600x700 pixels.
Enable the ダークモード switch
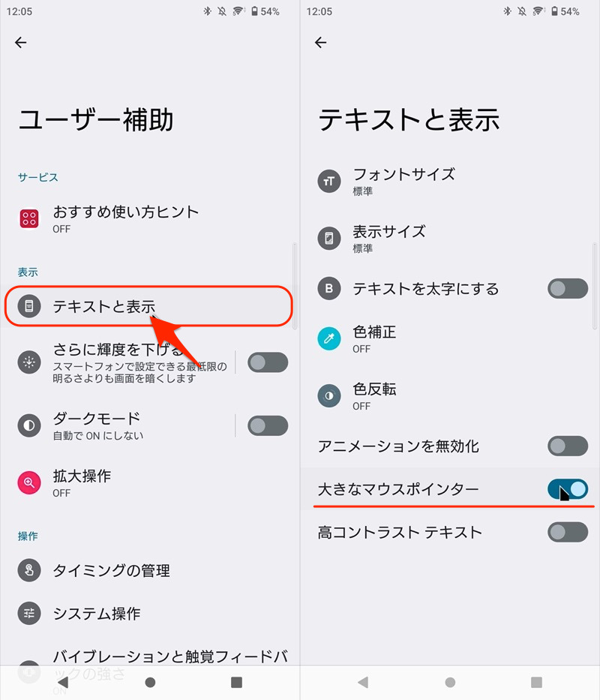pos(268,425)
